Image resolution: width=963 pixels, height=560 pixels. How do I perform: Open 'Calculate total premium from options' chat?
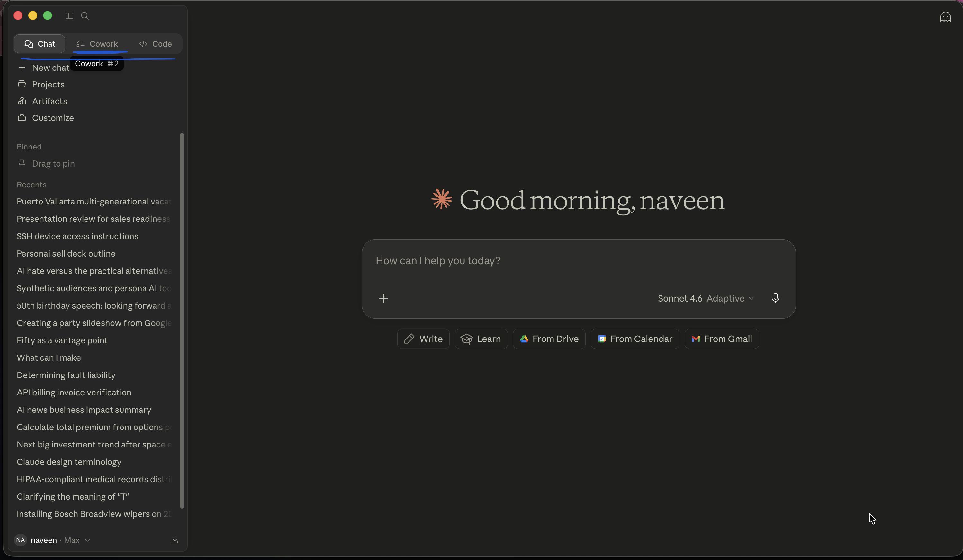tap(95, 427)
